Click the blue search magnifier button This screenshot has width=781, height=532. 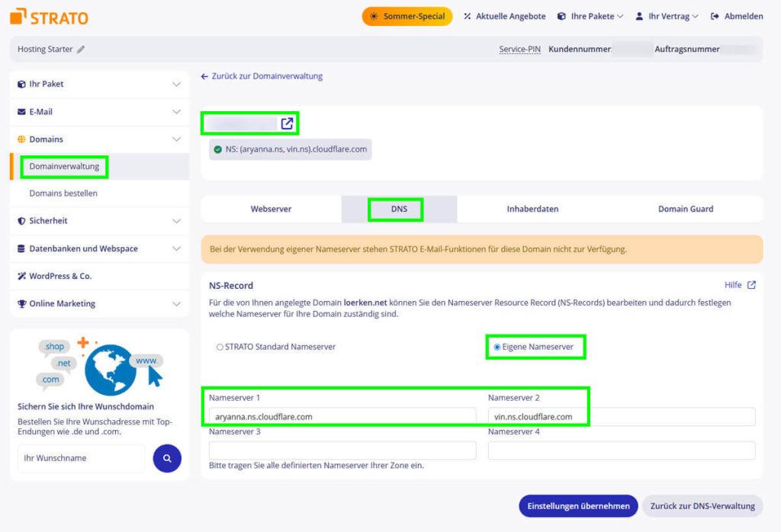click(167, 458)
